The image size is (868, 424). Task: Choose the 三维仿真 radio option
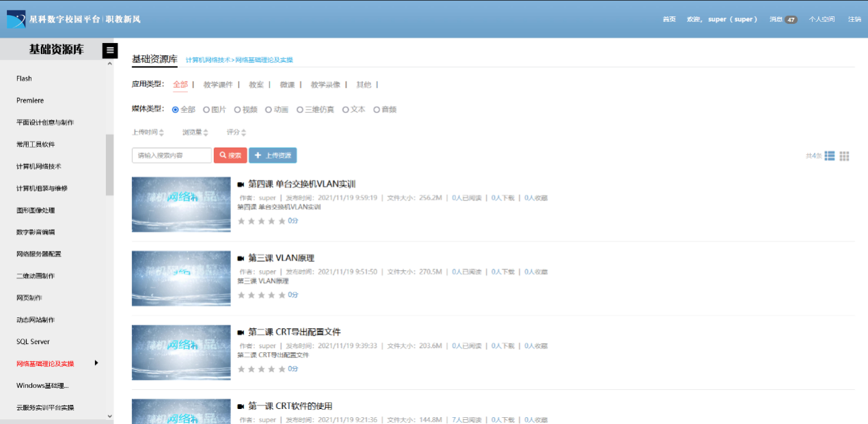(300, 109)
